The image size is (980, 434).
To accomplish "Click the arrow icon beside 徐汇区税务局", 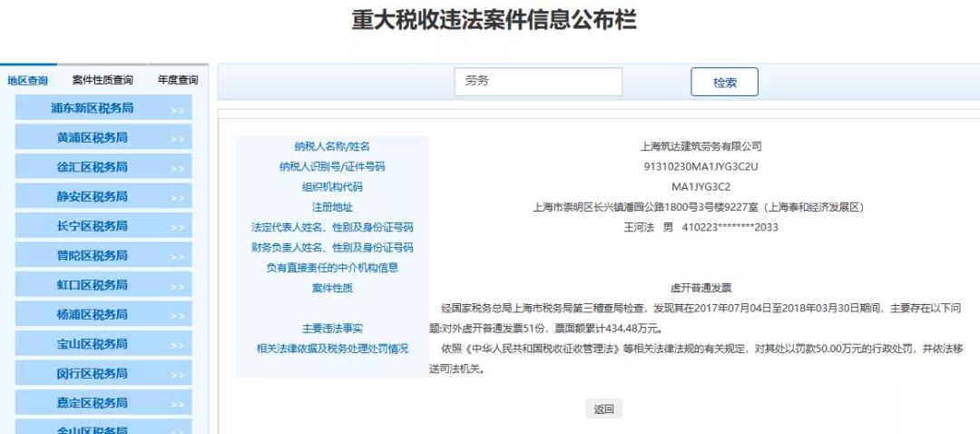I will (x=177, y=169).
